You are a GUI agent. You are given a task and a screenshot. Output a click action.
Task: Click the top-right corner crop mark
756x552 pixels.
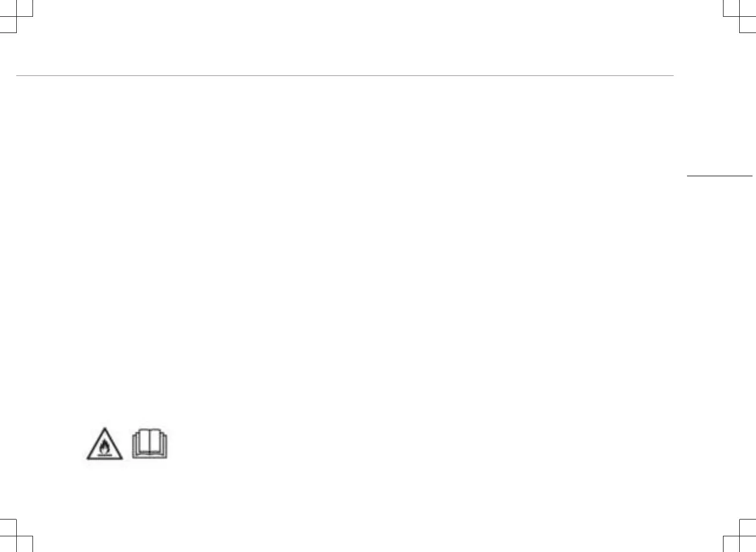tap(740, 17)
